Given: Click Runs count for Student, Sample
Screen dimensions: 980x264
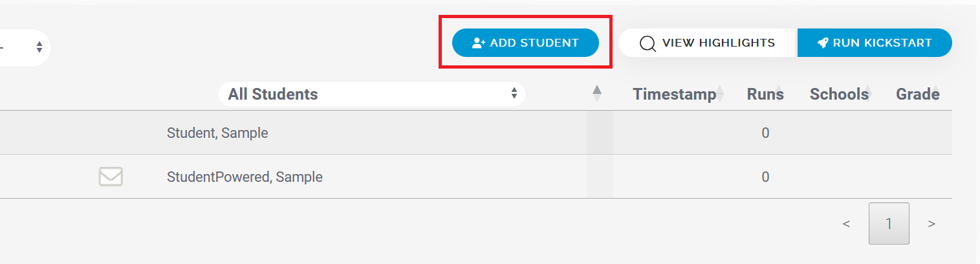Looking at the screenshot, I should tap(765, 133).
